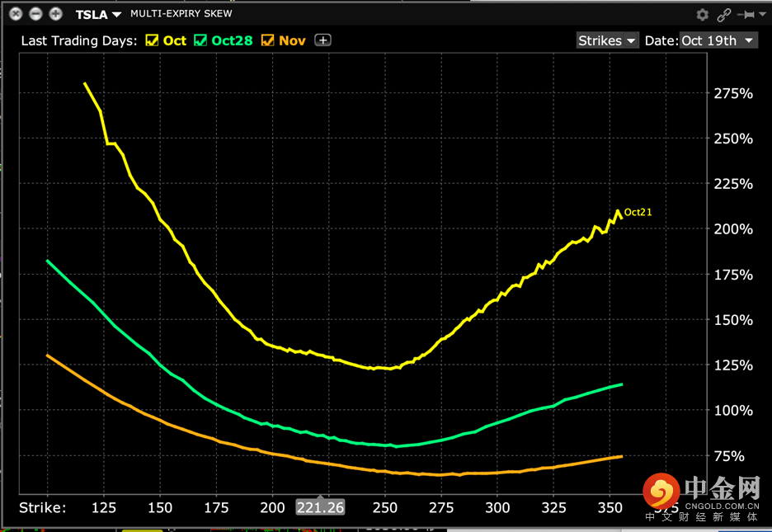Viewport: 772px width, 532px height.
Task: Toggle the Nov expiry checkbox
Action: coord(268,40)
